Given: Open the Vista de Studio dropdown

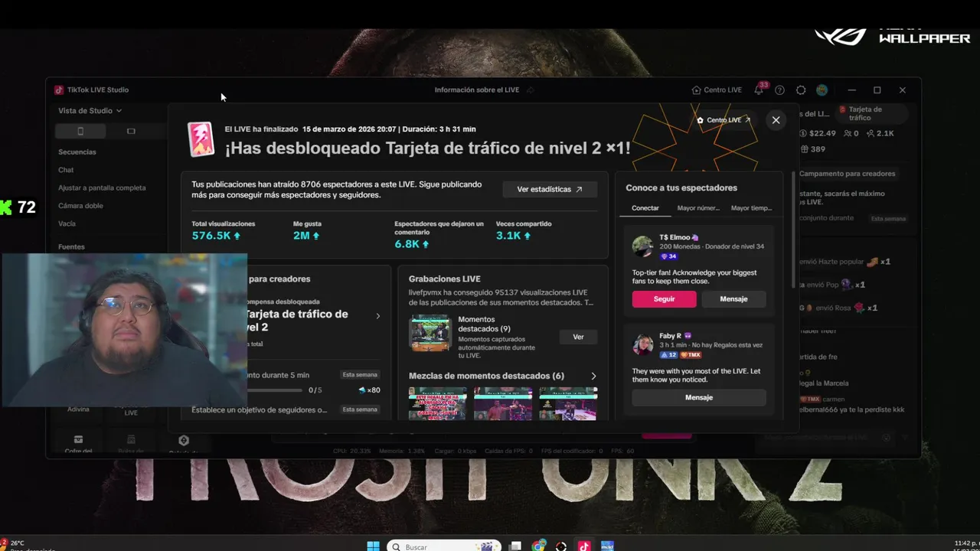Looking at the screenshot, I should pos(90,111).
